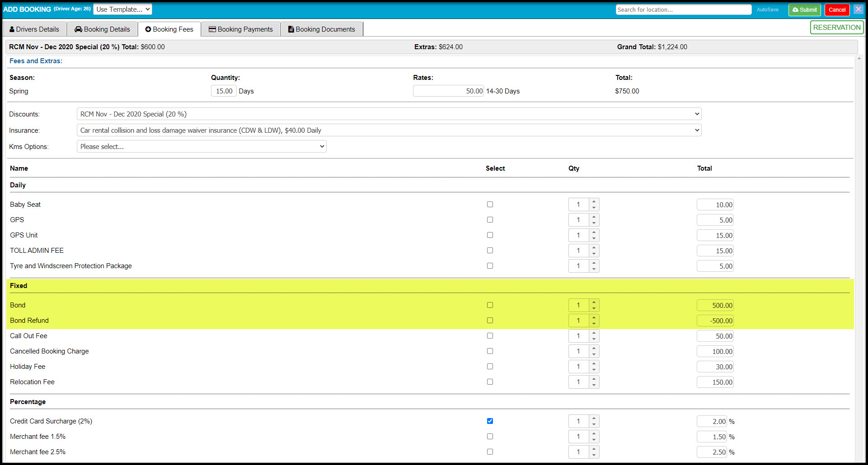Decrease GPS quantity with down arrow

(x=594, y=223)
